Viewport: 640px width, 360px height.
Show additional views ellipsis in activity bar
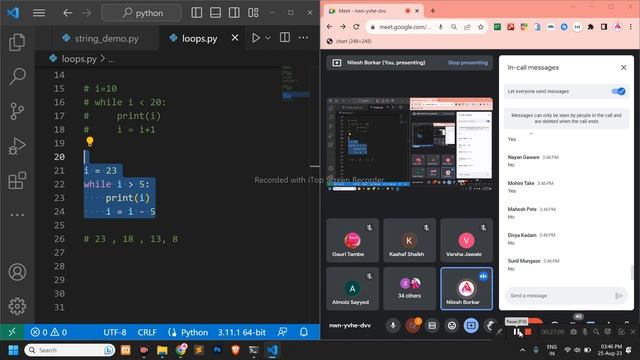point(17,215)
